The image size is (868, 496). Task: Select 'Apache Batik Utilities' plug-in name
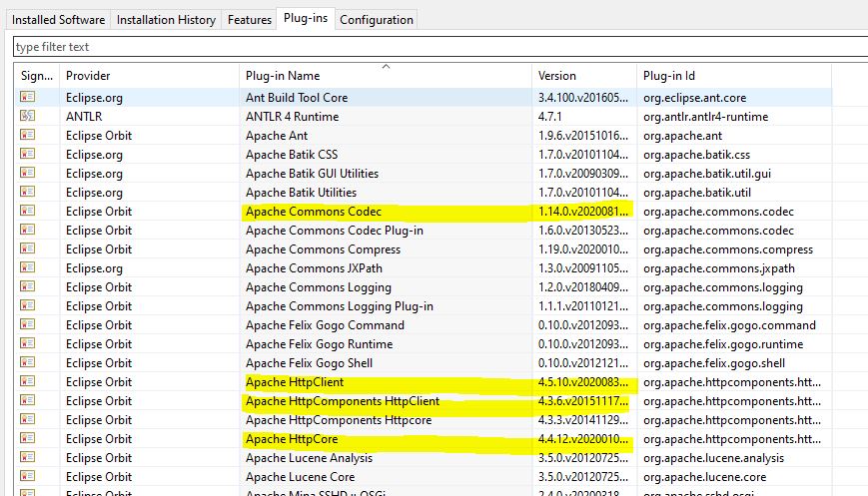click(x=301, y=193)
